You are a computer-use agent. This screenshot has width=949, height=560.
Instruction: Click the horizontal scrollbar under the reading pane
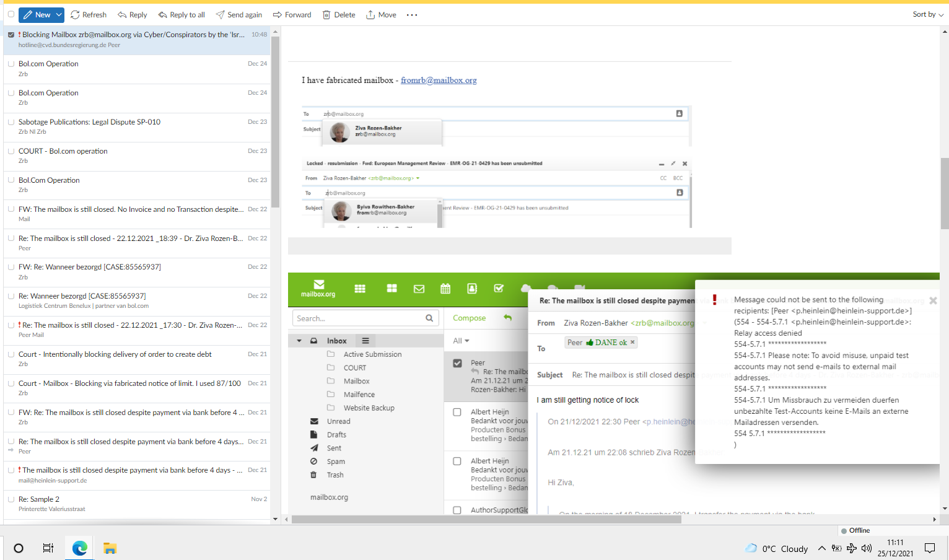pos(486,519)
